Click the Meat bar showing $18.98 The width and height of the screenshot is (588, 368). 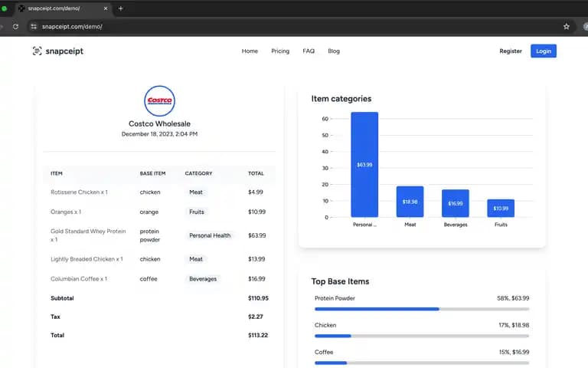[410, 202]
